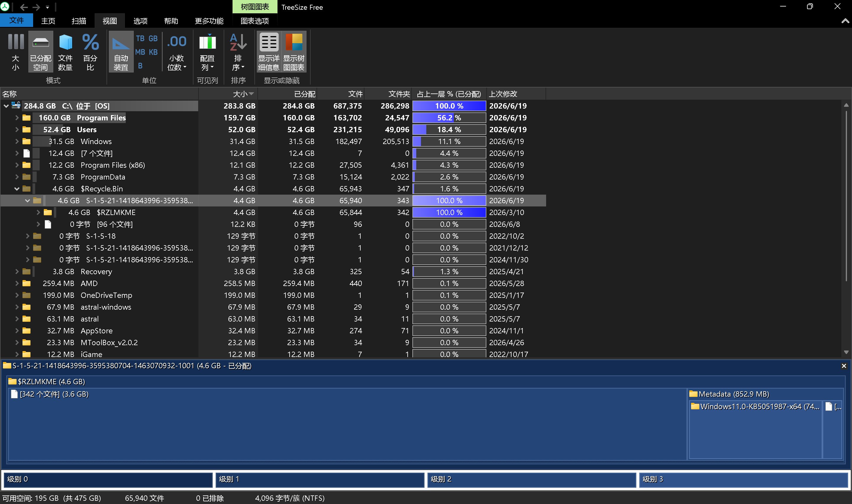Switch to File Count (文件数量) mode
852x504 pixels.
[65, 52]
